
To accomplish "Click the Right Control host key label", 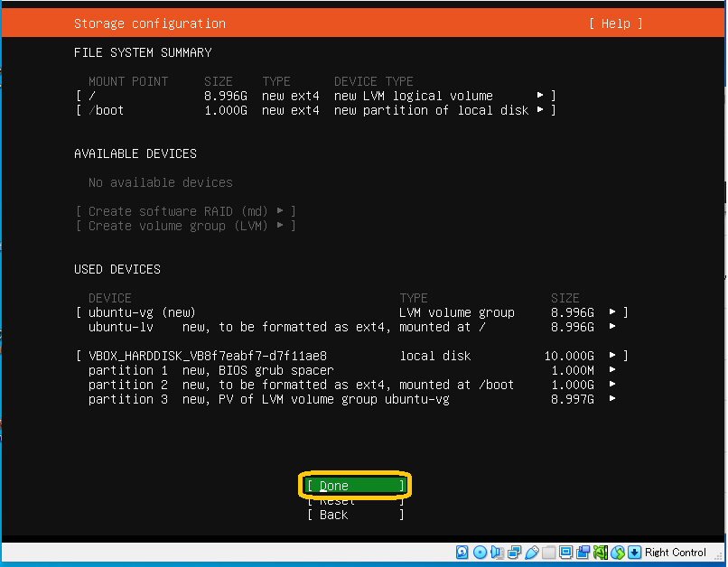I will tap(676, 553).
